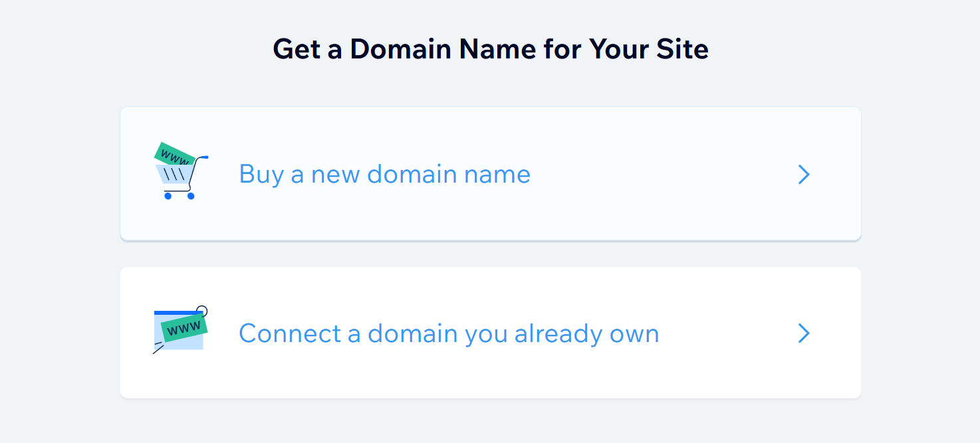Click arrow beside Connect a domain you already own
The image size is (980, 443).
click(804, 333)
